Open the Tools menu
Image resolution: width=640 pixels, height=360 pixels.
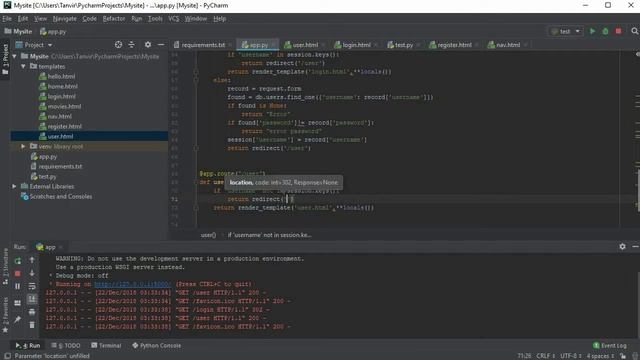[x=155, y=19]
